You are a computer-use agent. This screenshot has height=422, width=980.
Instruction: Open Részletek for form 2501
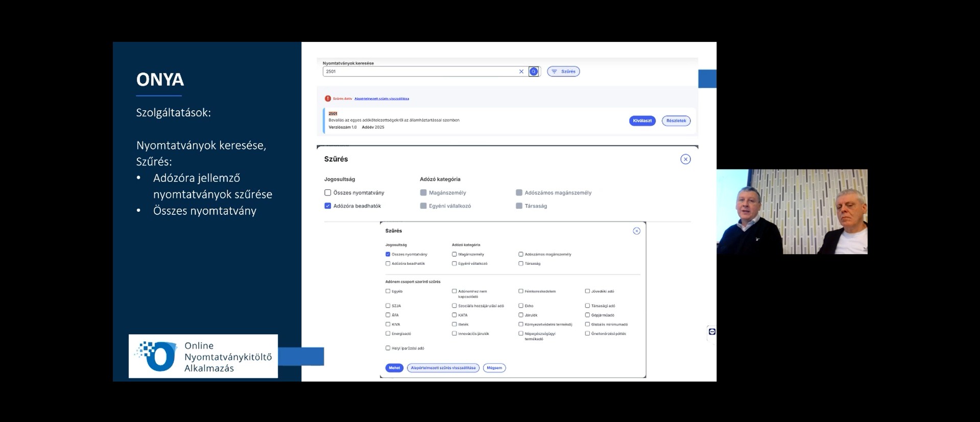pos(676,121)
